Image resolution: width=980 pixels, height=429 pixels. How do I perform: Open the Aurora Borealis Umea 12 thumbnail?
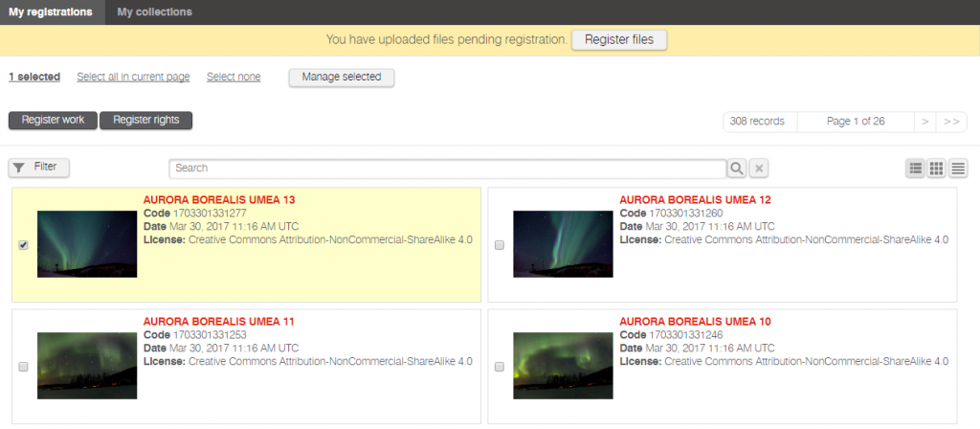563,244
